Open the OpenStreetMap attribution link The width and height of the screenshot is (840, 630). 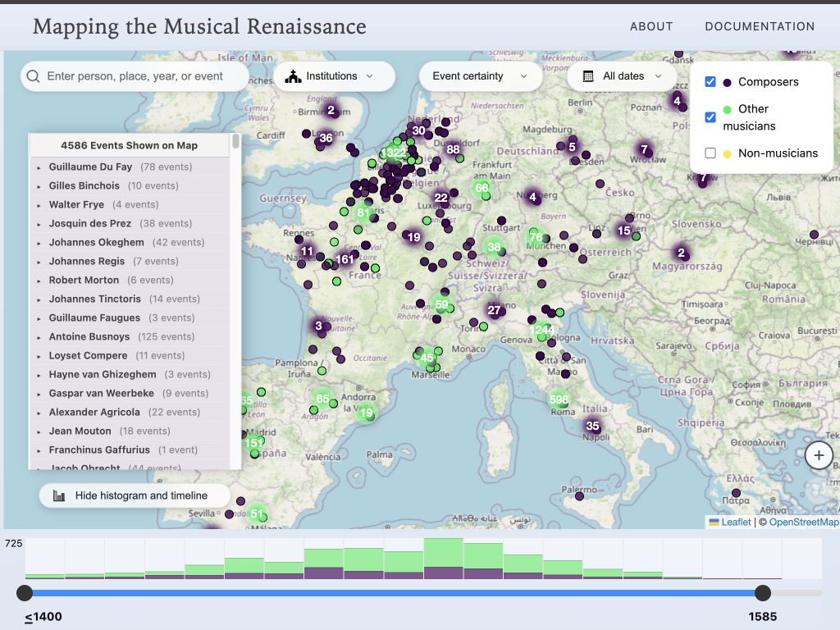[x=804, y=522]
